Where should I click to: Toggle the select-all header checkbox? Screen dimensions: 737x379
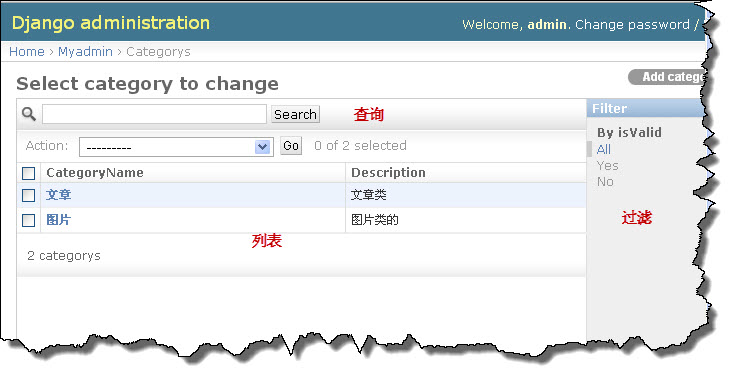[x=29, y=174]
